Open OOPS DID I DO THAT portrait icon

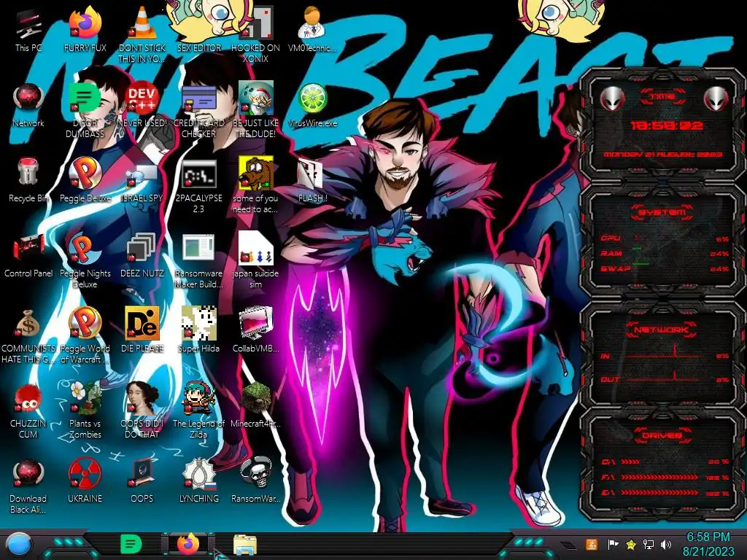pos(142,410)
